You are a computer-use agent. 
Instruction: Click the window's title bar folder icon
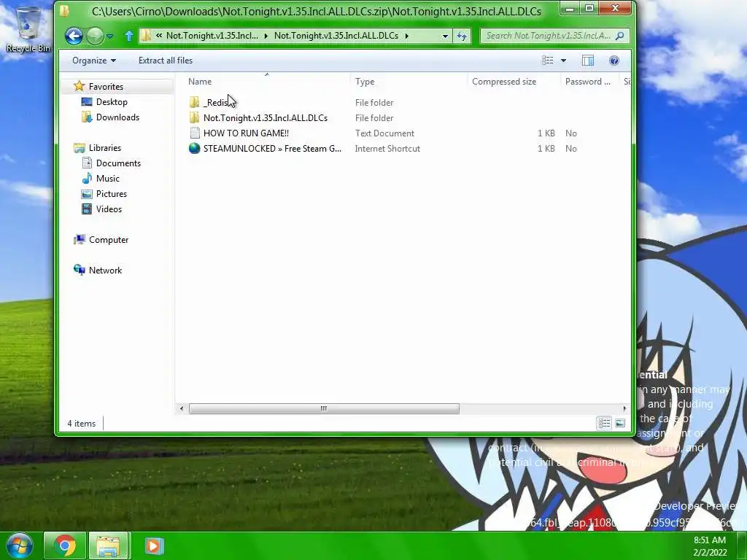point(65,10)
